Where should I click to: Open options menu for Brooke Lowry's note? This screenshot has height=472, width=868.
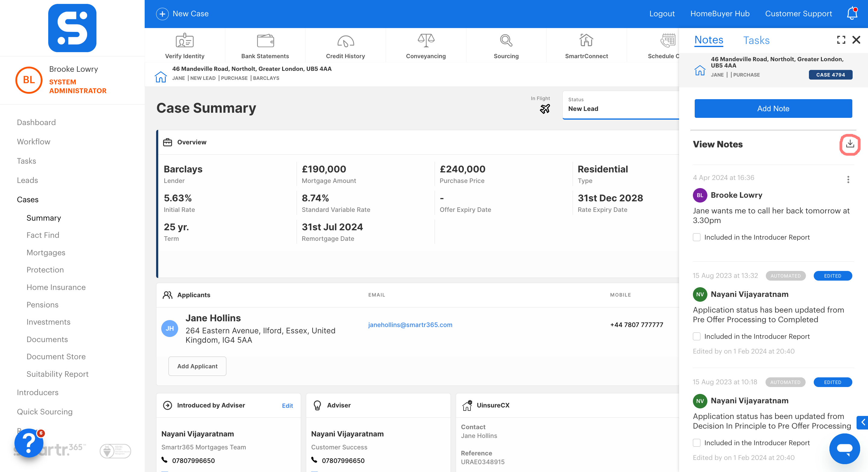(x=848, y=180)
